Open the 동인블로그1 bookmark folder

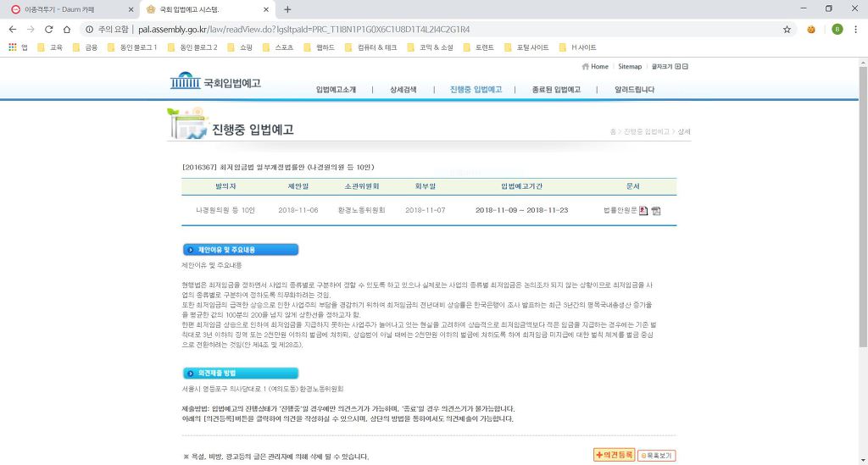(x=132, y=47)
